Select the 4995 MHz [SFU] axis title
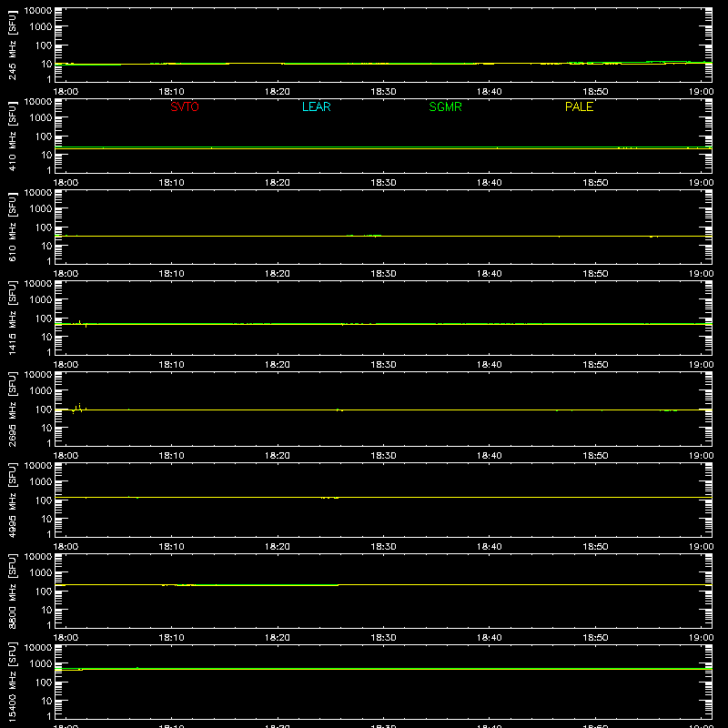Image resolution: width=728 pixels, height=728 pixels. [12, 500]
